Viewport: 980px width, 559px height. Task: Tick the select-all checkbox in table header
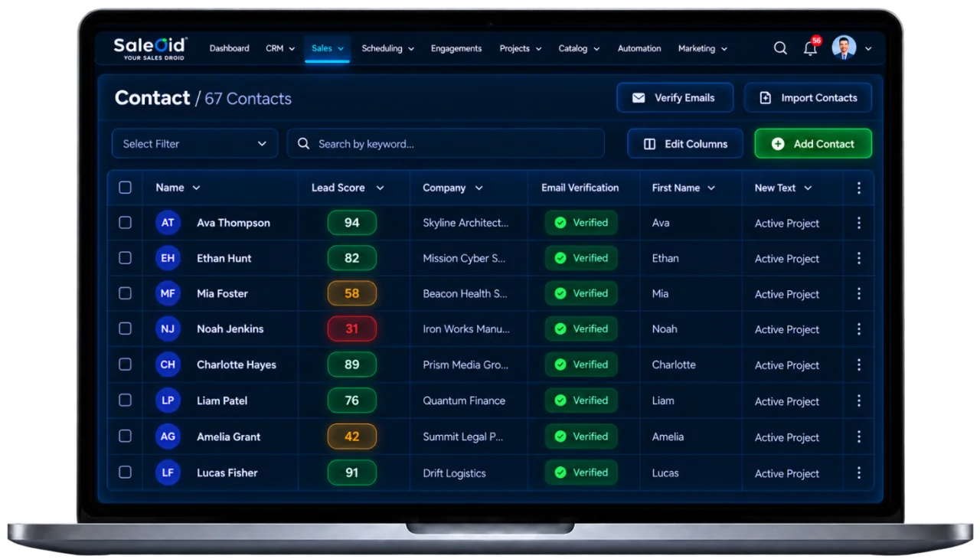[126, 188]
